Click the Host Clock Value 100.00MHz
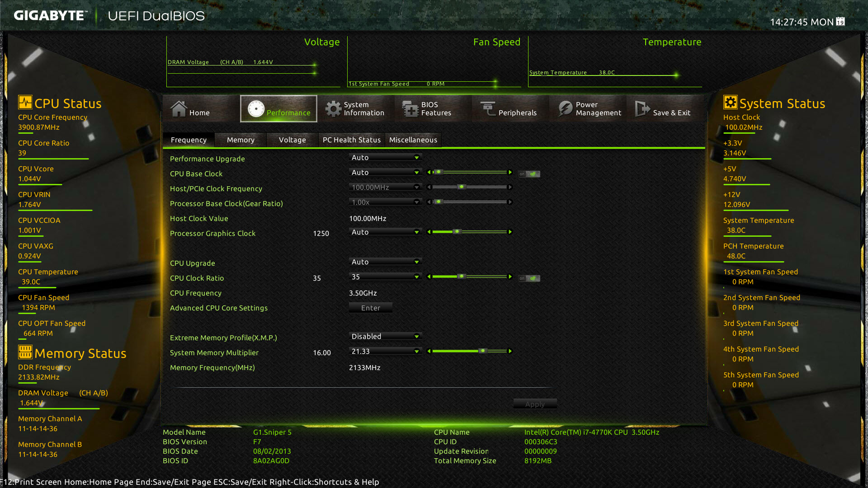Image resolution: width=868 pixels, height=488 pixels. point(368,218)
